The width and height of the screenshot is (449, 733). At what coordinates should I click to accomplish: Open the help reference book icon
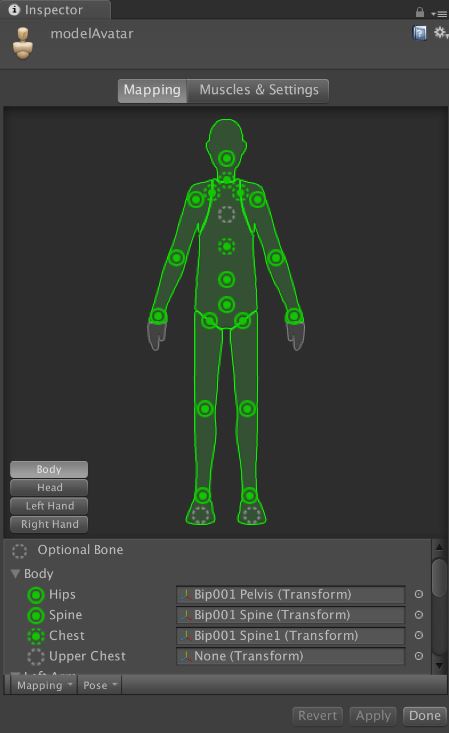[420, 33]
